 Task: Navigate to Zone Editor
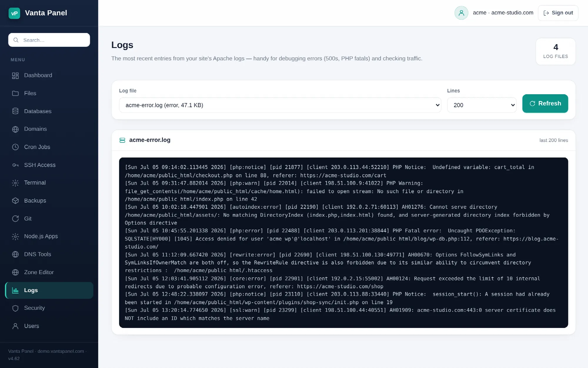(49, 272)
